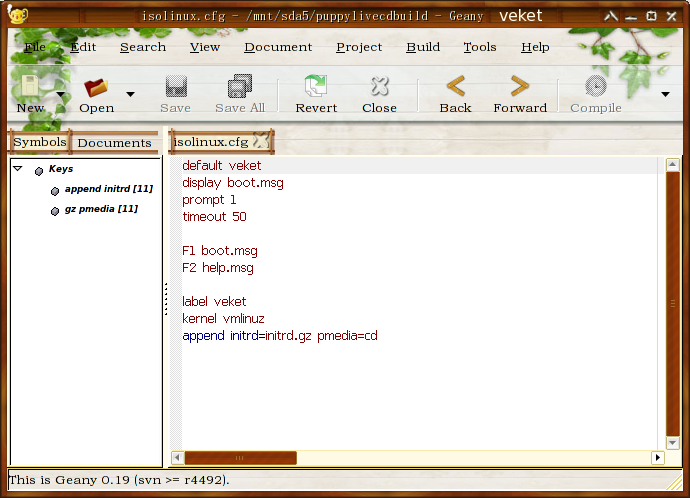Click the 'F2 help.msg' line
The width and height of the screenshot is (690, 498).
point(218,268)
